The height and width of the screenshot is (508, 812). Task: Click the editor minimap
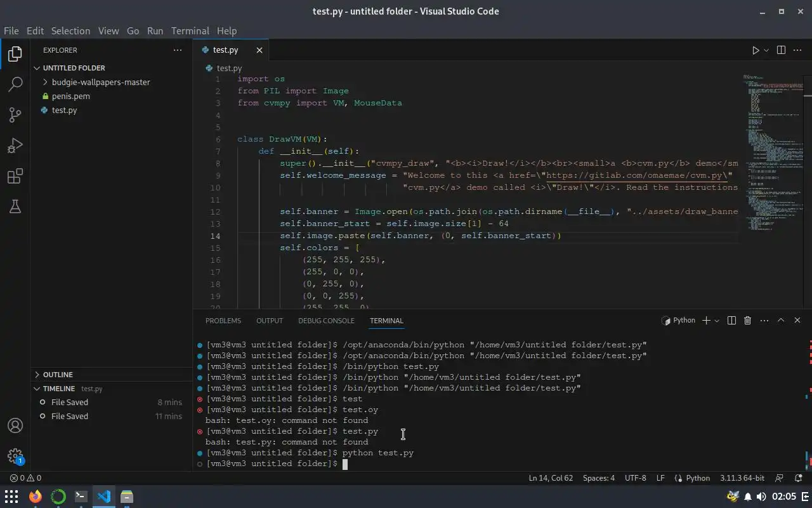(x=773, y=152)
